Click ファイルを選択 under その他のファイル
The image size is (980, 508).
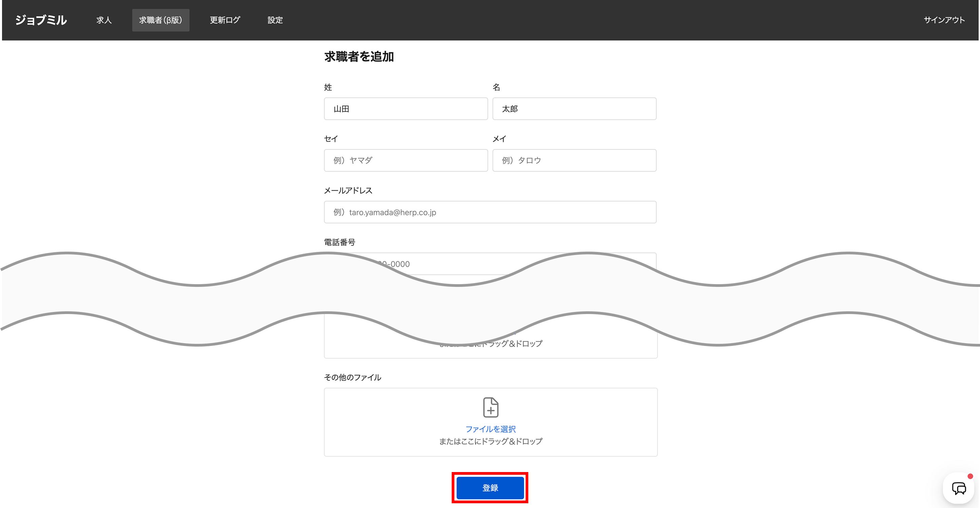[x=490, y=429]
